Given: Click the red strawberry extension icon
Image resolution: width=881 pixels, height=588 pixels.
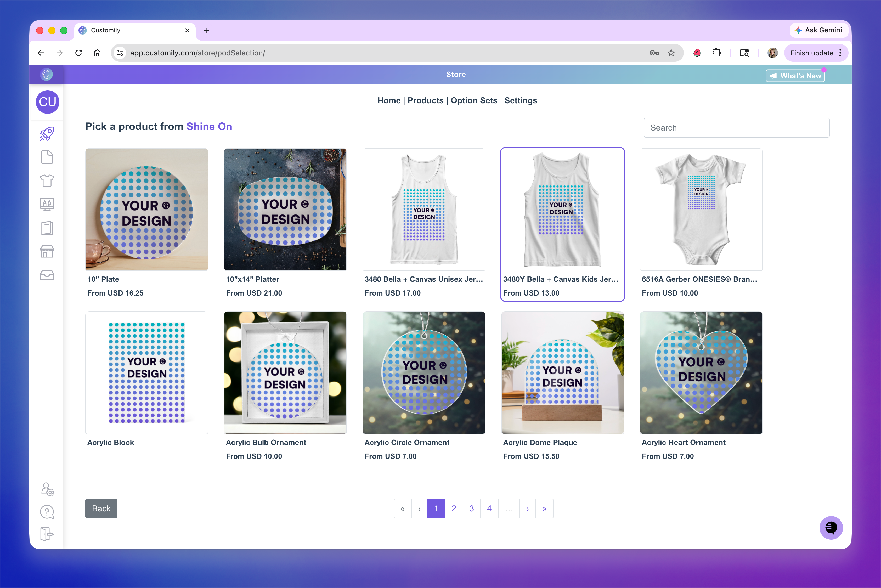Looking at the screenshot, I should click(697, 53).
